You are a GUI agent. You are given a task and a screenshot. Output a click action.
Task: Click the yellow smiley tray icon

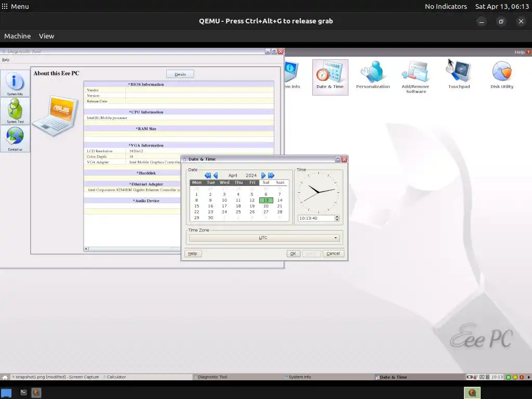click(515, 377)
